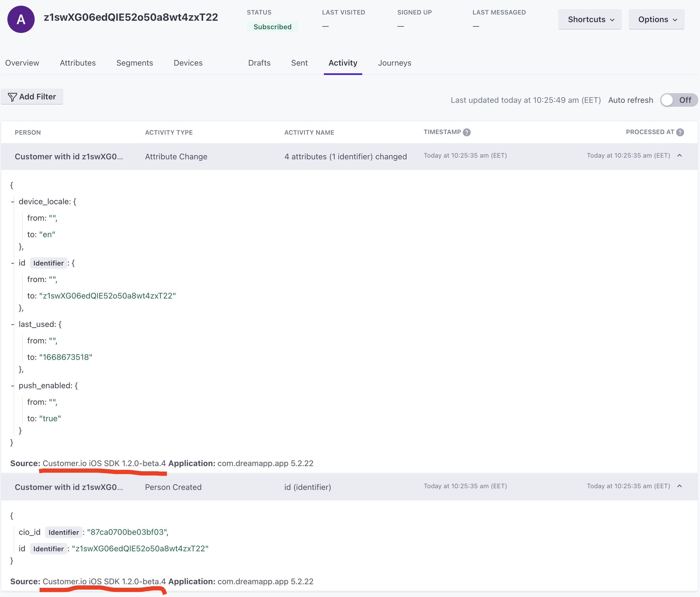Select the Segments tab
700x597 pixels.
[x=134, y=63]
